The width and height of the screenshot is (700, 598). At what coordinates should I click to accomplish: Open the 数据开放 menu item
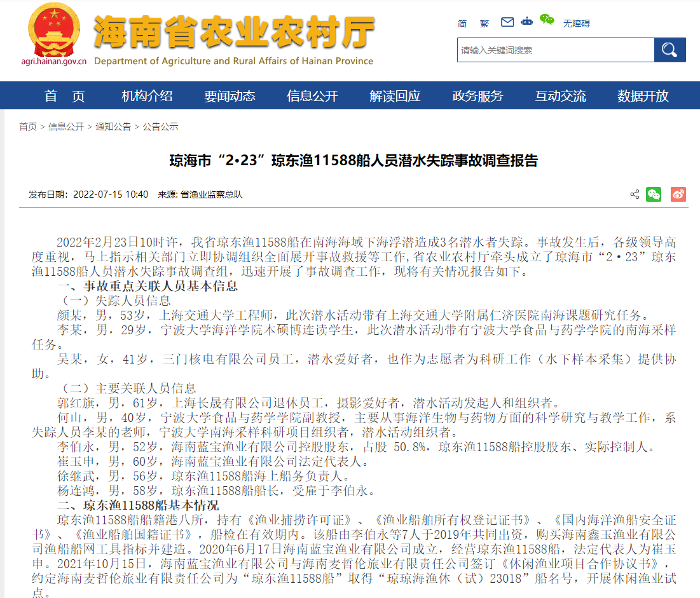pos(643,95)
